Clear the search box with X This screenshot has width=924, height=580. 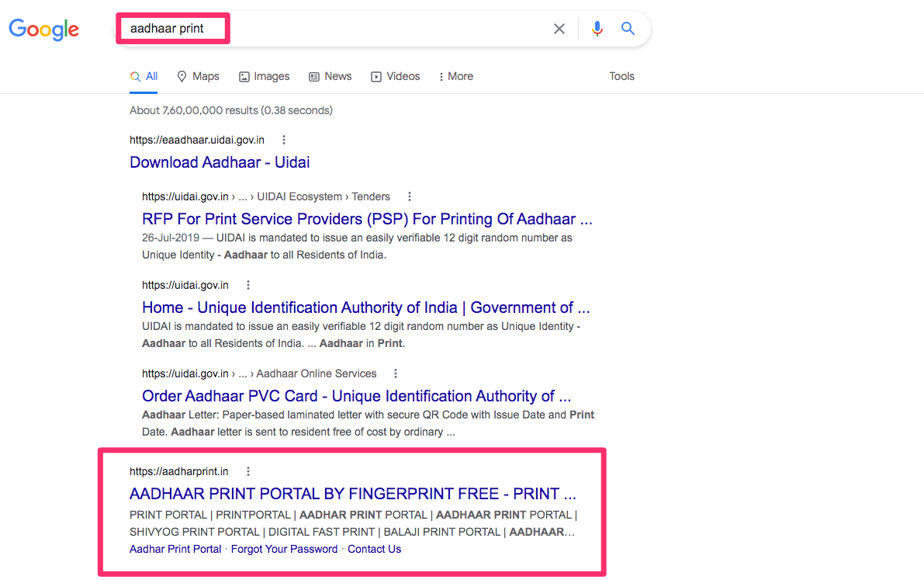(x=559, y=28)
